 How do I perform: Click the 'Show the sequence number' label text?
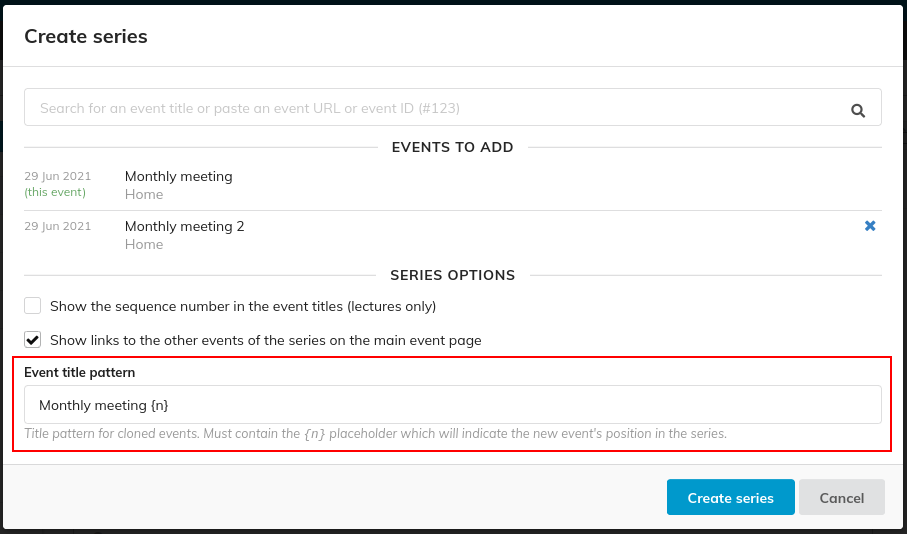[243, 306]
